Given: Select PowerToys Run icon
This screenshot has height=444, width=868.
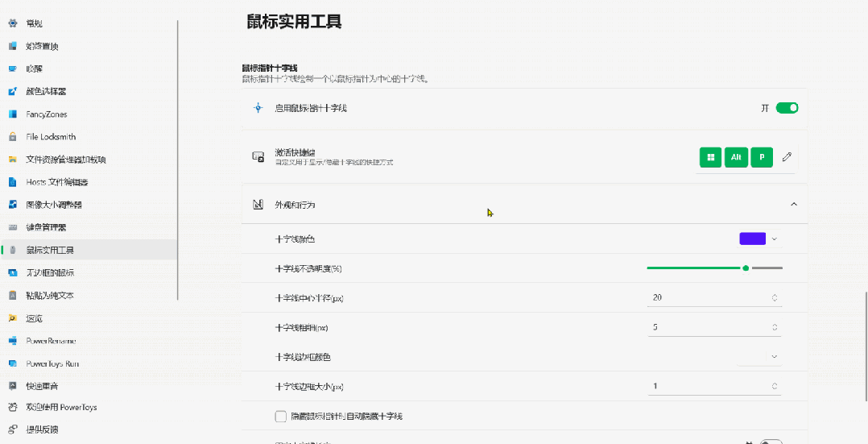Looking at the screenshot, I should pyautogui.click(x=13, y=363).
